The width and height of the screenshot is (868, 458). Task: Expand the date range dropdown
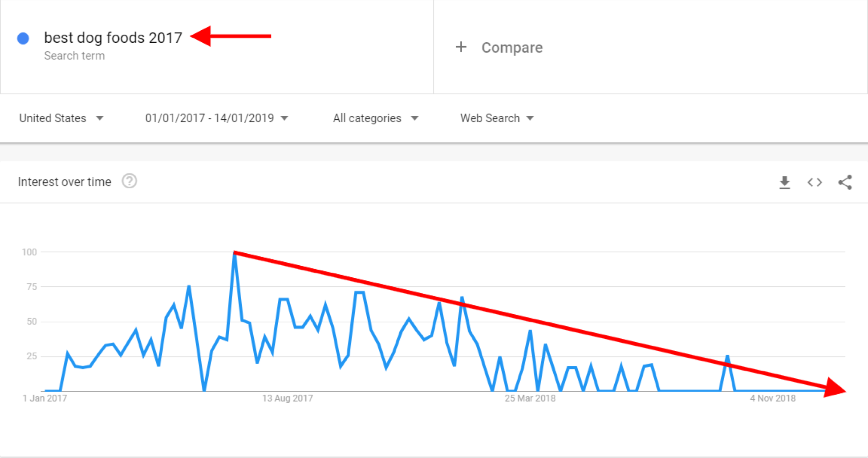point(216,118)
